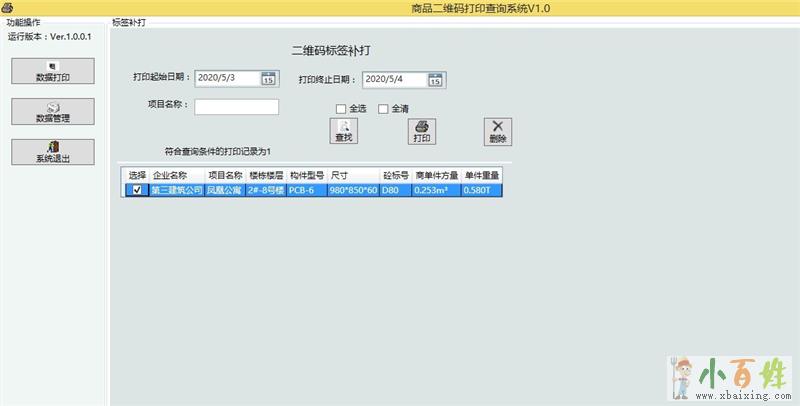Image resolution: width=800 pixels, height=406 pixels.
Task: Select the 第三建筑公司 cell in the table
Action: coord(177,190)
